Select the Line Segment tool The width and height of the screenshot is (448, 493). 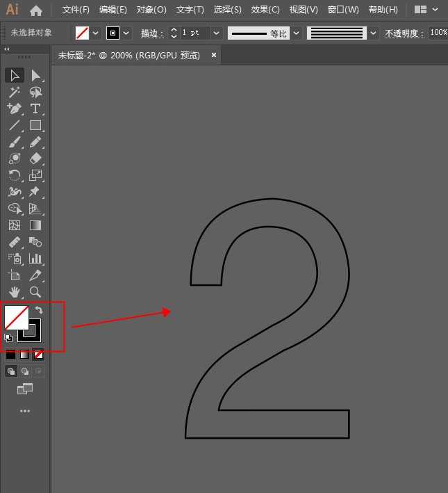pyautogui.click(x=14, y=125)
